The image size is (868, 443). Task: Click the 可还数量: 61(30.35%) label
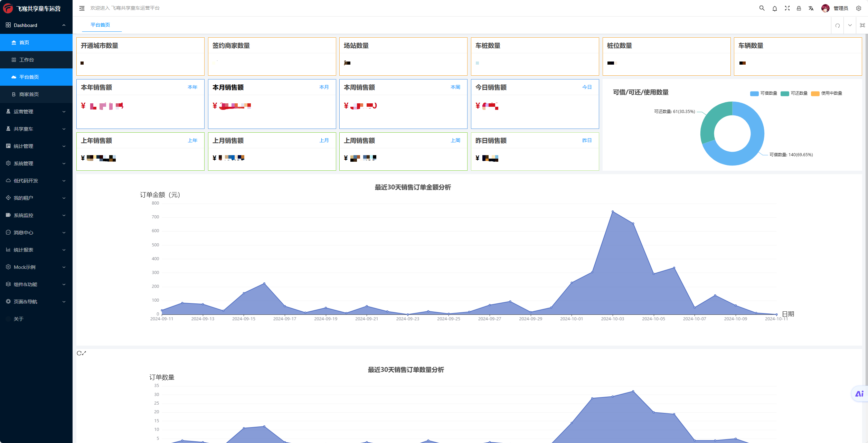pyautogui.click(x=674, y=112)
